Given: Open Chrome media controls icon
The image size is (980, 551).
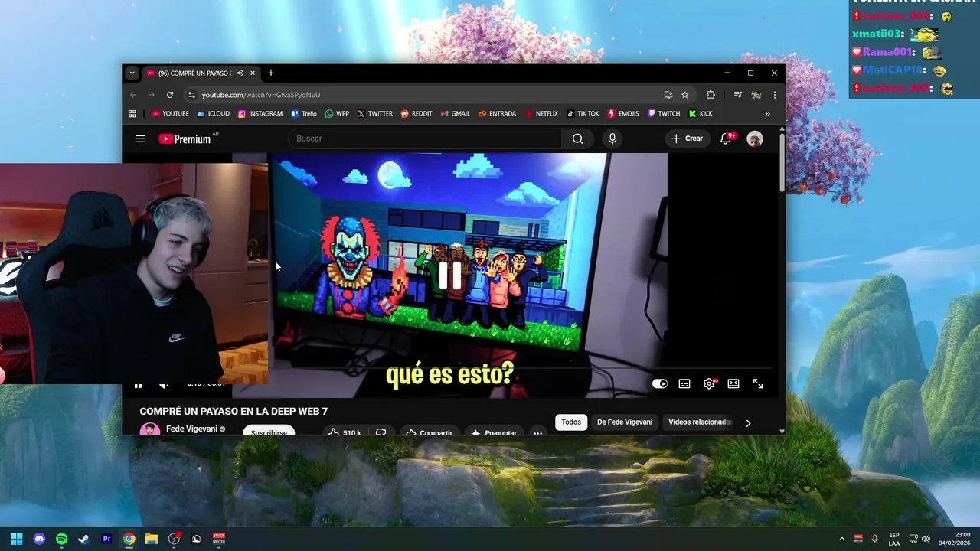Looking at the screenshot, I should [738, 95].
